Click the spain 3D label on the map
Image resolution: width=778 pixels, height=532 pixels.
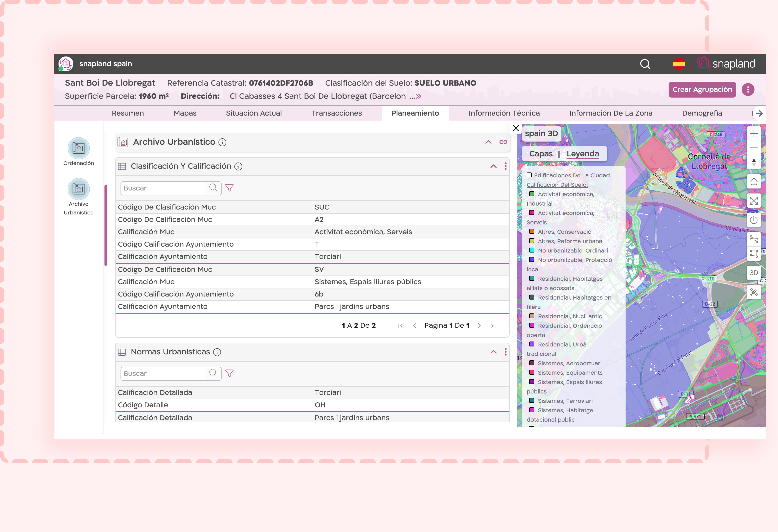coord(541,134)
